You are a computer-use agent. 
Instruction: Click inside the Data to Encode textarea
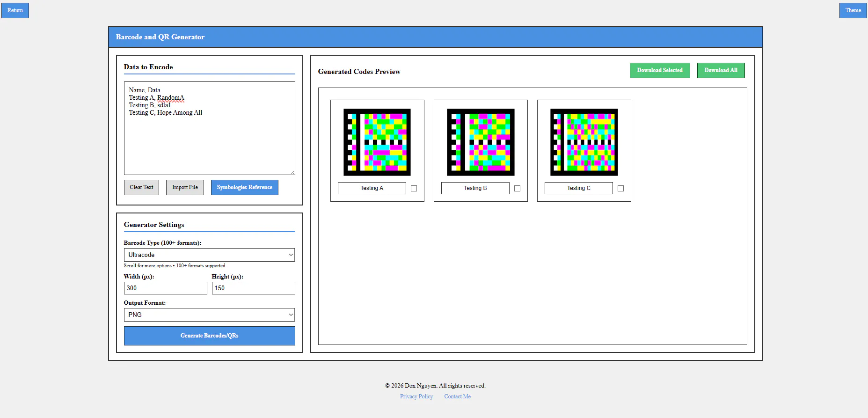(x=209, y=128)
